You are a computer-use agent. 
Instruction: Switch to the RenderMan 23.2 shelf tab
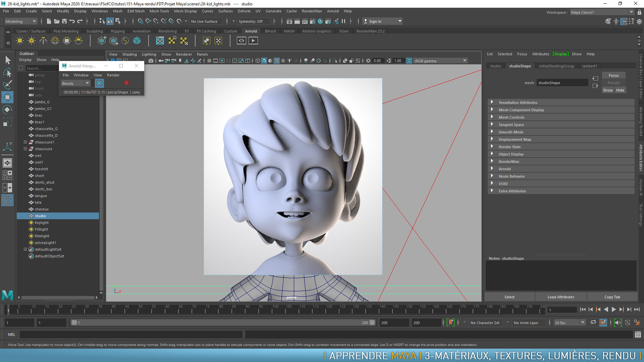point(370,31)
